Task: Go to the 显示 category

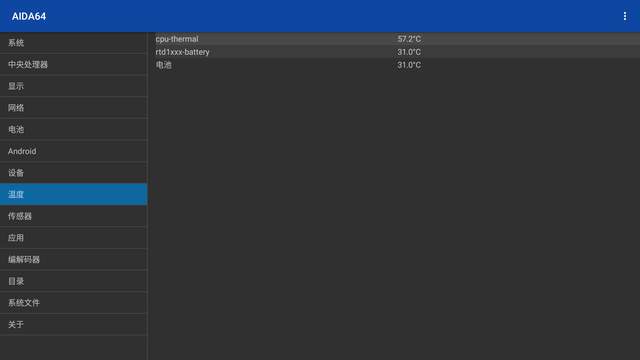Action: coord(73,86)
